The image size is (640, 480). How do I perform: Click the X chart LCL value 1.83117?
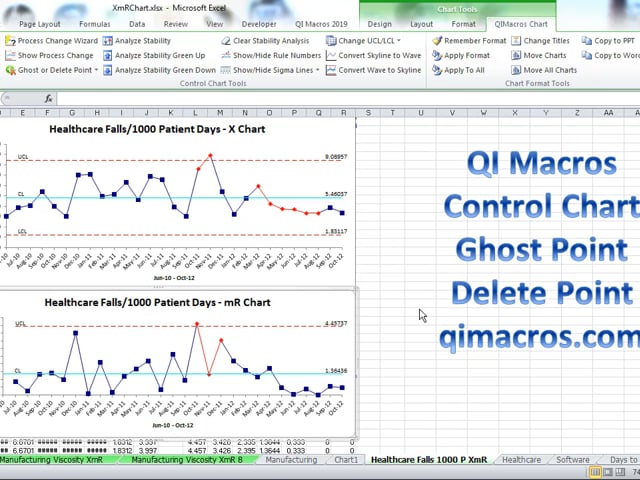336,231
